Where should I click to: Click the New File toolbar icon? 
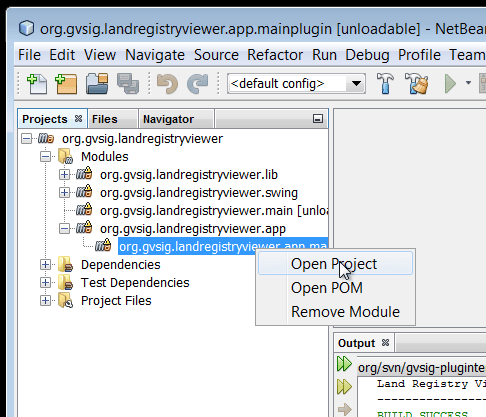(37, 84)
